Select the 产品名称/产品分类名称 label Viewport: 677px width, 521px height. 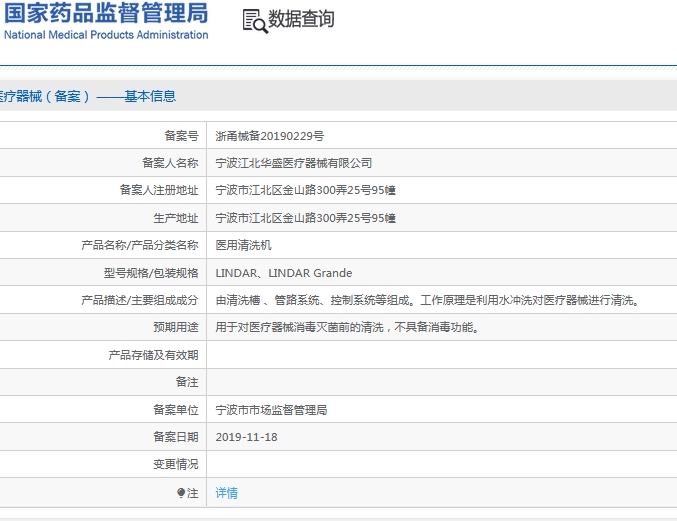tap(140, 245)
